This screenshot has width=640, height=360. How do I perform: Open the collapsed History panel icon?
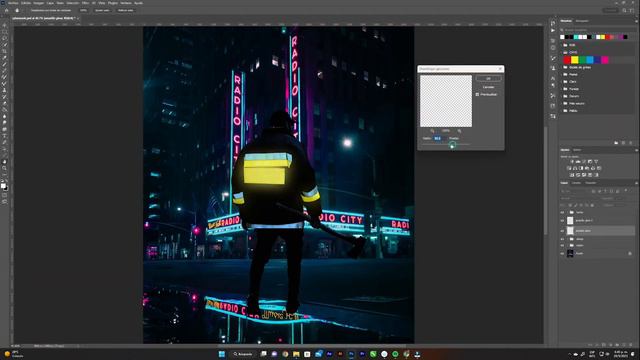click(x=553, y=23)
